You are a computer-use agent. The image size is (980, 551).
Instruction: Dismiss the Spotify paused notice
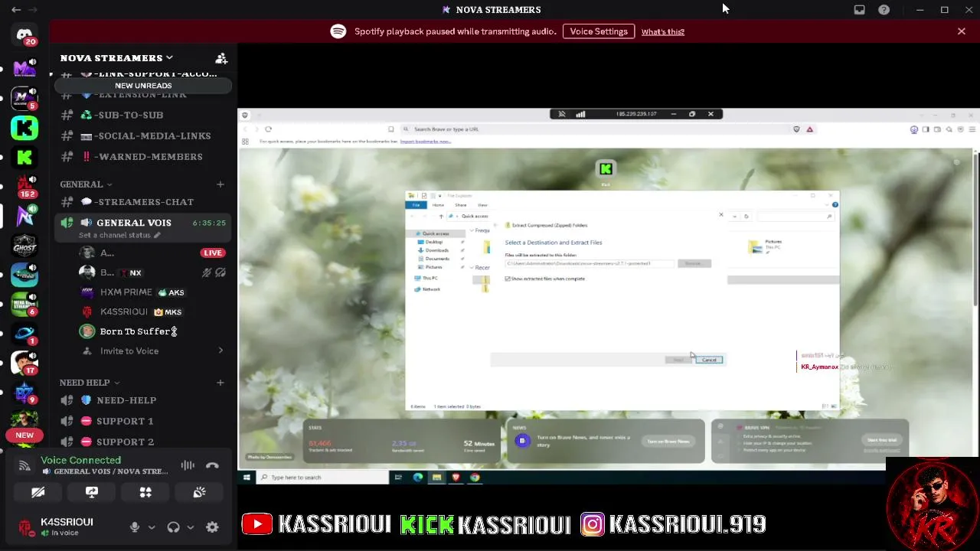(x=962, y=31)
